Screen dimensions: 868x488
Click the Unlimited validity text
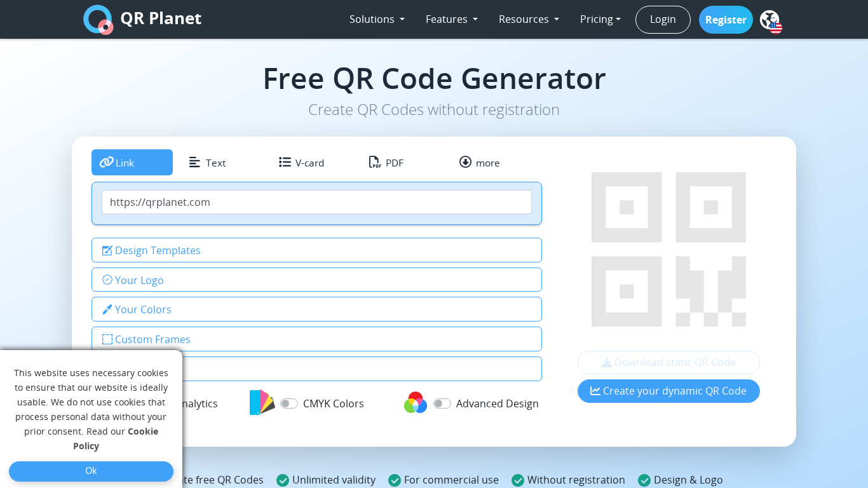334,480
